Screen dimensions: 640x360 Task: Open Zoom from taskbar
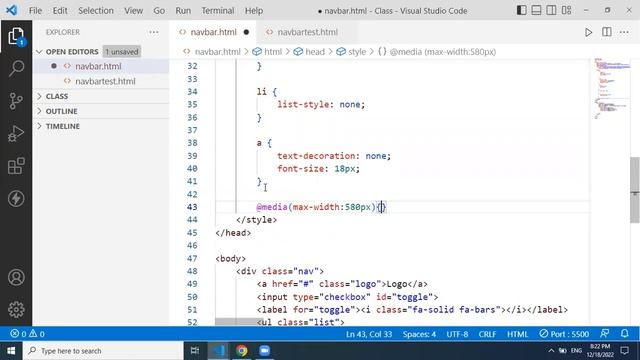coord(264,351)
